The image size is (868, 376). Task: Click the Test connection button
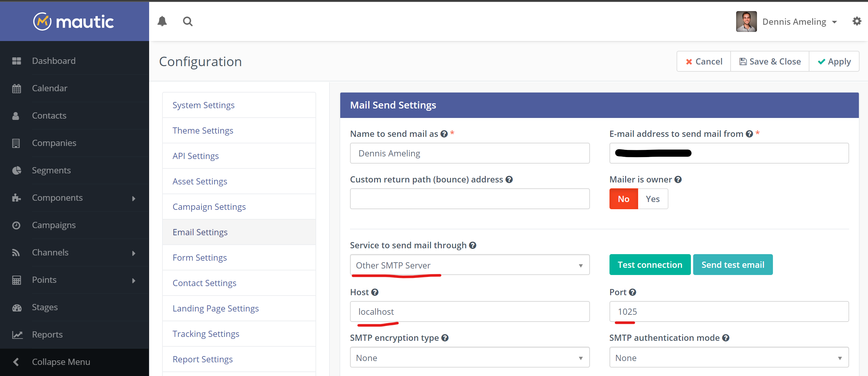[650, 264]
